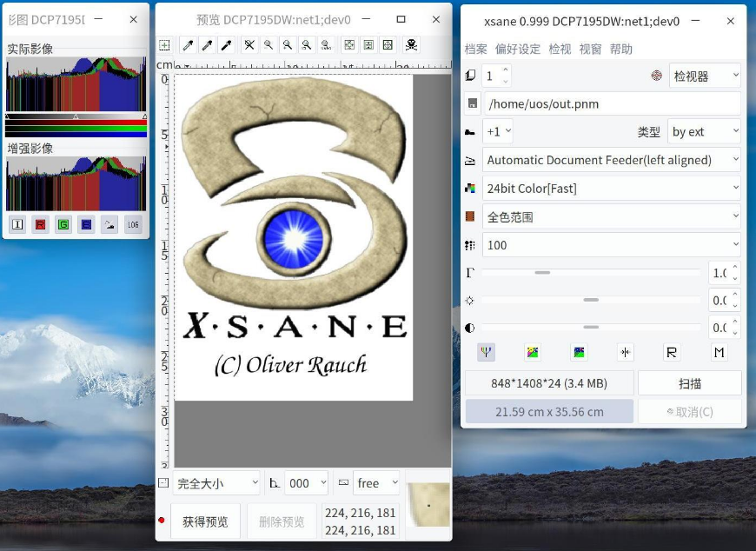Open the rotation 000 dropdown

coord(307,483)
